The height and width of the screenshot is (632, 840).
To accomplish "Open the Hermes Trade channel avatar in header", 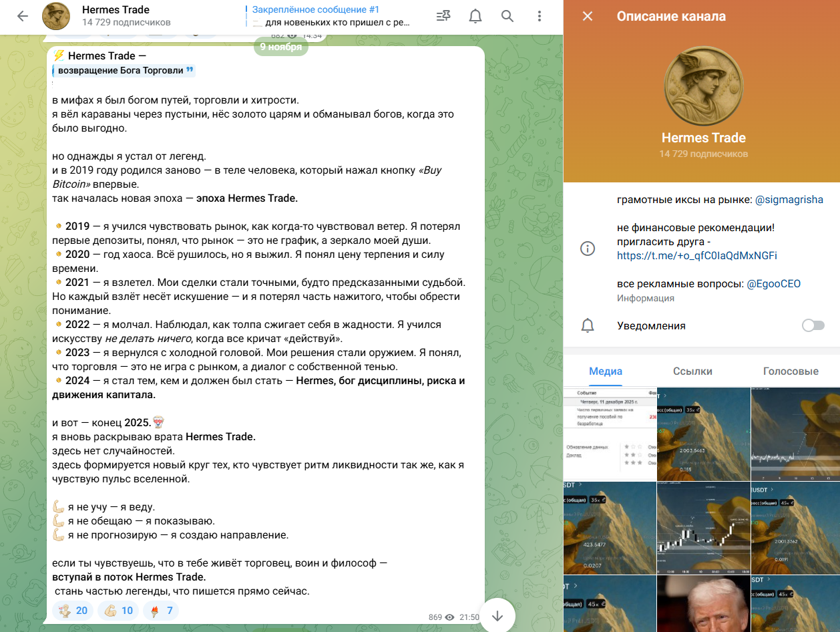I will click(x=56, y=16).
